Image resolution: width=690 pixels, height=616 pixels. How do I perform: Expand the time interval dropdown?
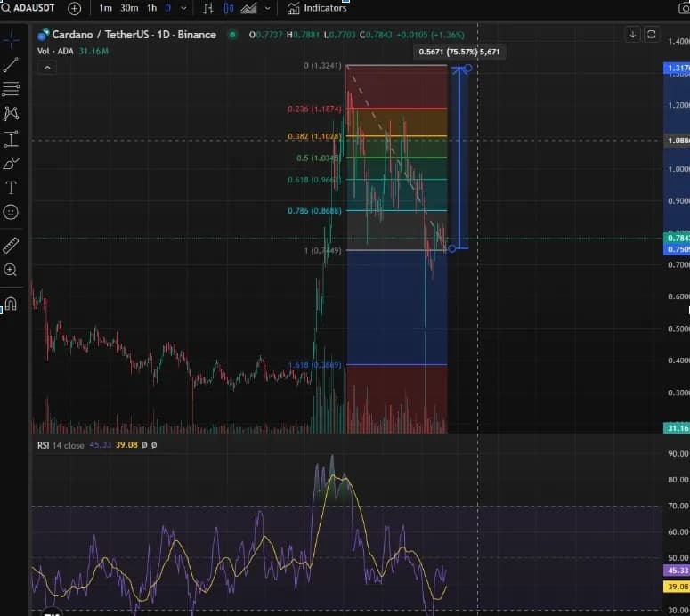coord(183,8)
